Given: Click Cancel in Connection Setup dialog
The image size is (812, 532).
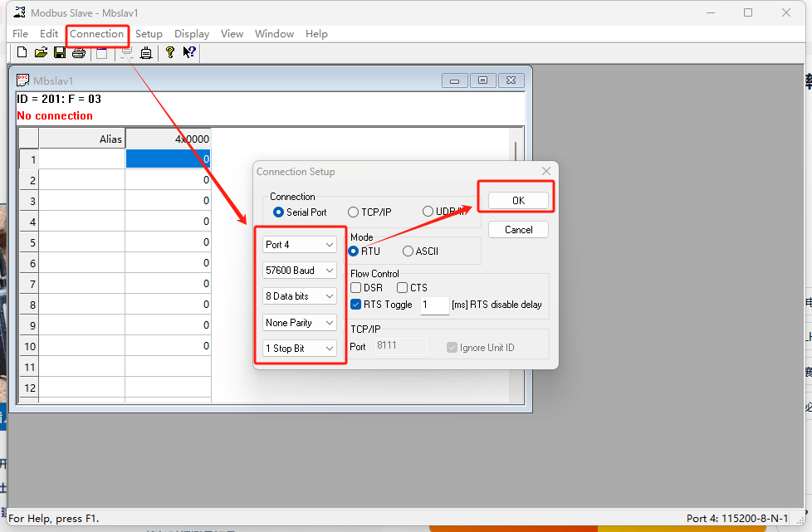Looking at the screenshot, I should pos(518,230).
